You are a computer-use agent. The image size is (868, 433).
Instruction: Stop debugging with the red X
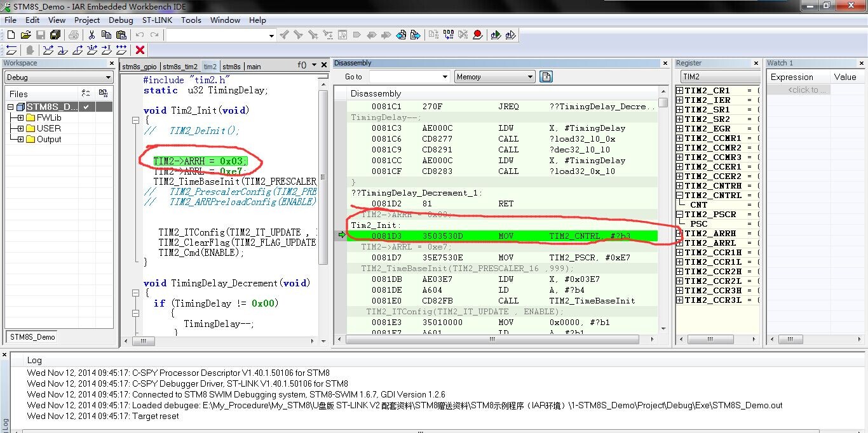coord(140,50)
